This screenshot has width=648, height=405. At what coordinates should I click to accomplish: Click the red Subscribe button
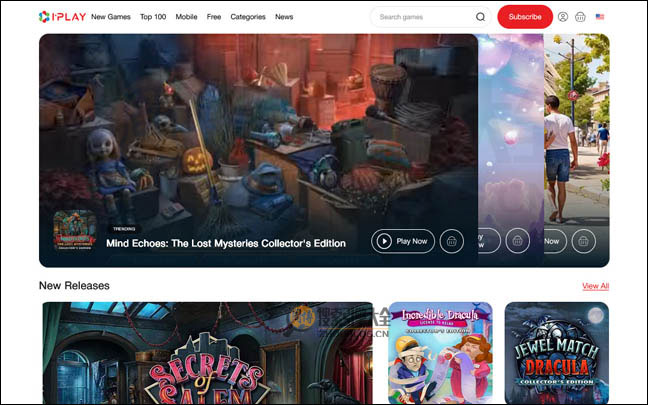(525, 17)
